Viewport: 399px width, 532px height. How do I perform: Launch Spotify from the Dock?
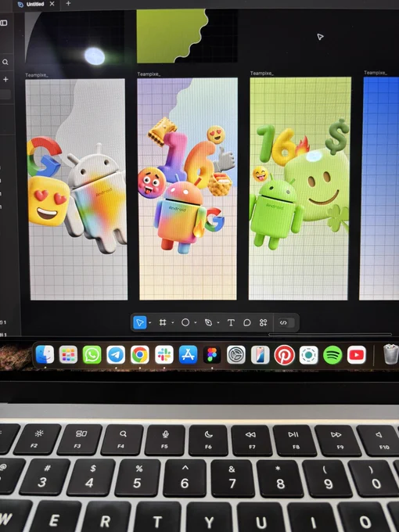coord(332,355)
